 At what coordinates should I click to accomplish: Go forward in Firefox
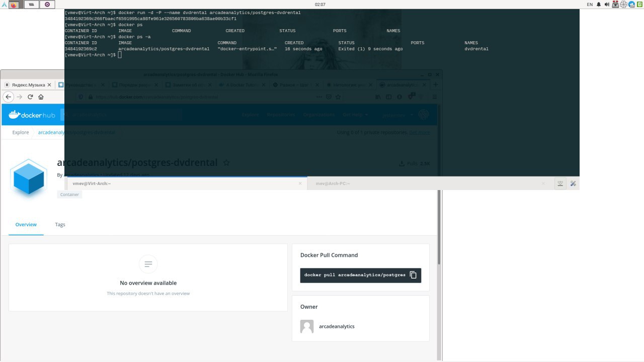coord(20,97)
